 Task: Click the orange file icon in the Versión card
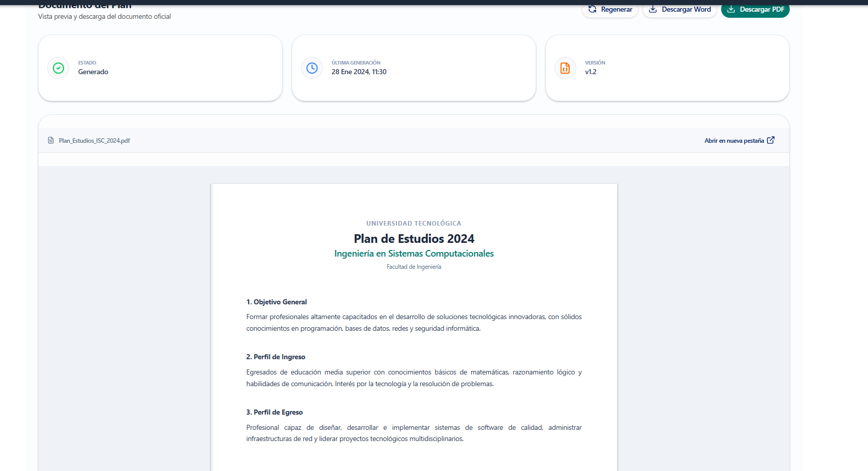[x=565, y=68]
